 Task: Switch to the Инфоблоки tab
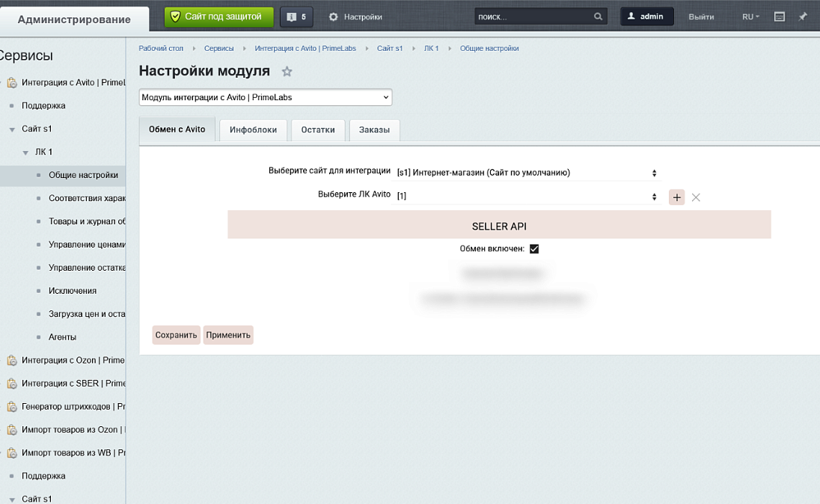click(253, 129)
